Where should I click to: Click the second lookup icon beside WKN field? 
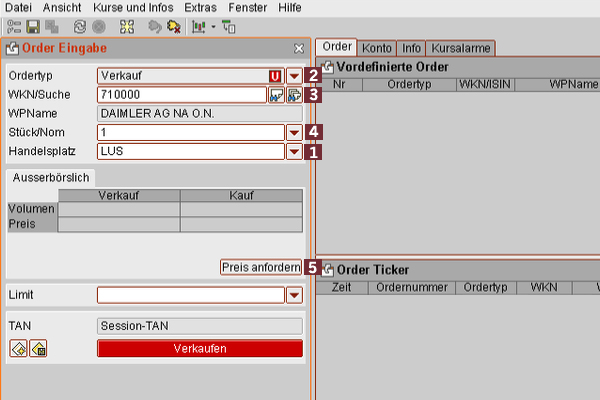(x=294, y=96)
